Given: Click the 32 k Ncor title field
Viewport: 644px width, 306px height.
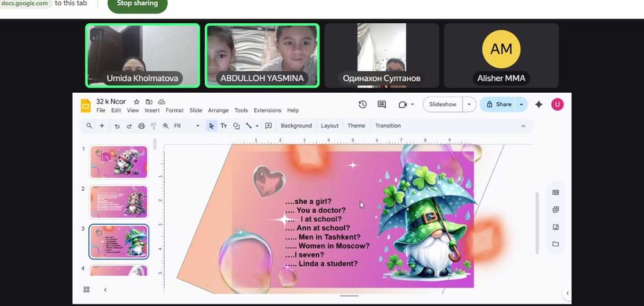Looking at the screenshot, I should tap(111, 101).
